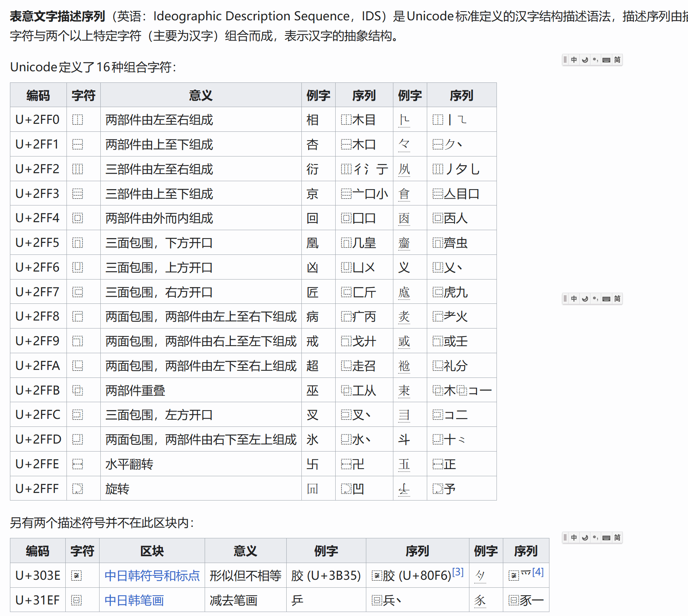Click the example character 超

point(313,366)
